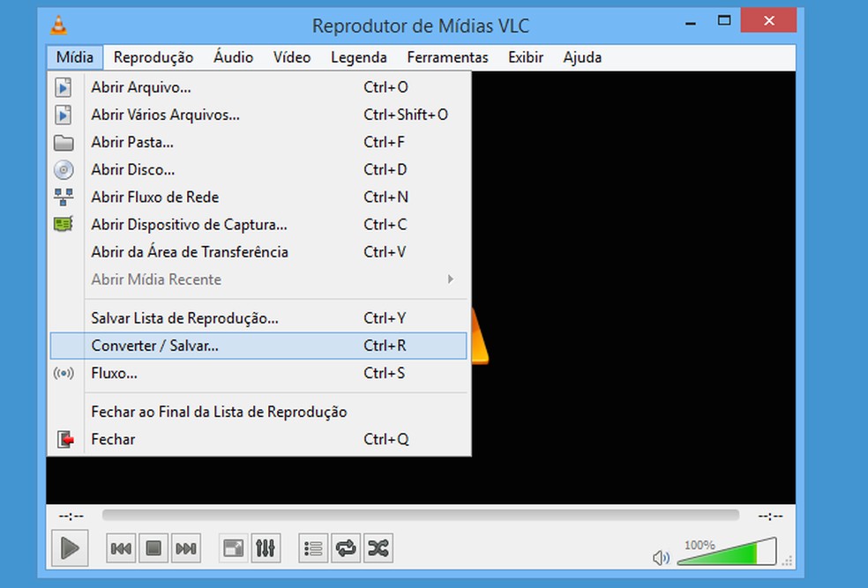The width and height of the screenshot is (868, 588).
Task: Click the Previous media button
Action: (x=121, y=548)
